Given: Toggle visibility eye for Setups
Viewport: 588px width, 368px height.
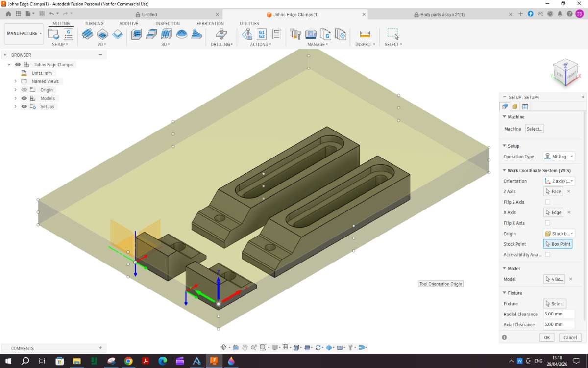Looking at the screenshot, I should point(24,106).
